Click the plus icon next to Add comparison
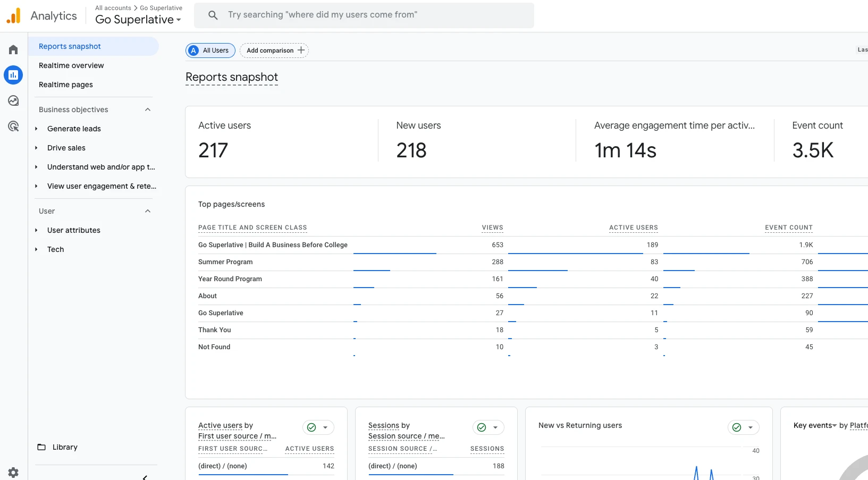Viewport: 868px width, 480px height. (x=301, y=50)
